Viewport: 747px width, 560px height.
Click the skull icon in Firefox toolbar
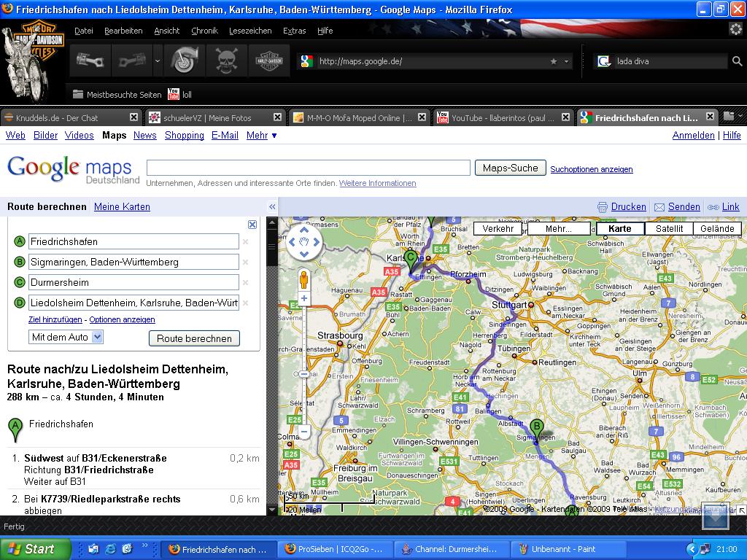226,61
